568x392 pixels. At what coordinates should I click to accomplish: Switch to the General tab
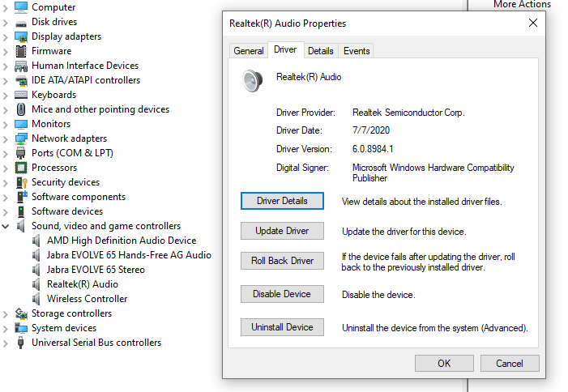tap(249, 51)
